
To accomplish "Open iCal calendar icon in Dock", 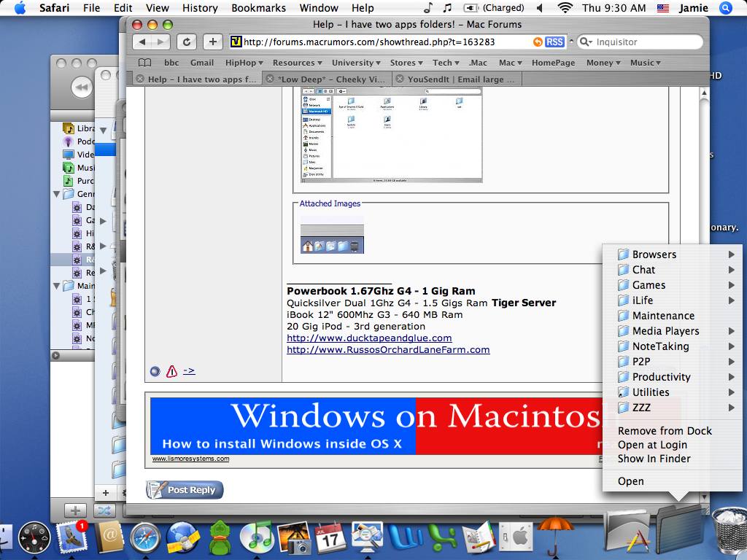I will pos(330,538).
